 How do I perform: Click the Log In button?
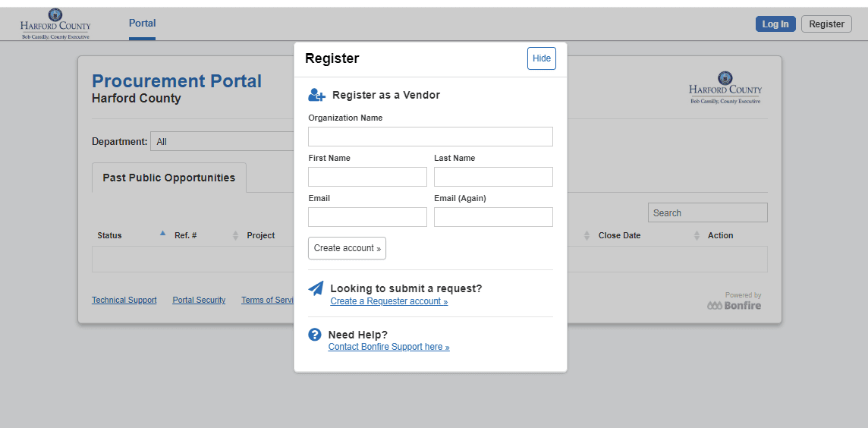[x=775, y=24]
